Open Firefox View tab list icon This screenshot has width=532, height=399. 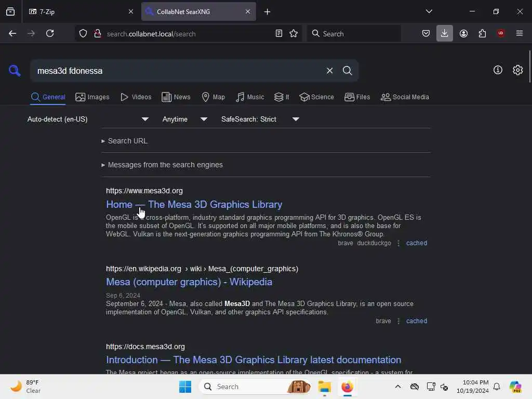[10, 11]
